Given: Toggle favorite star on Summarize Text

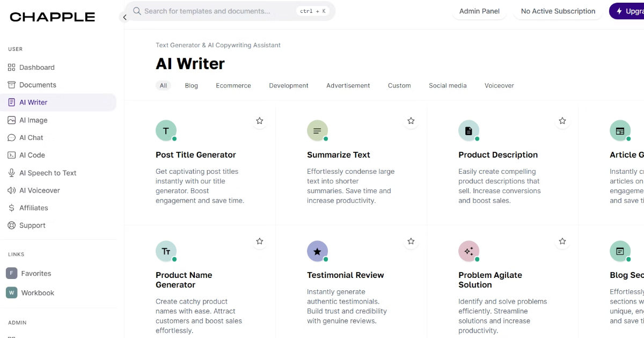Looking at the screenshot, I should click(x=411, y=121).
